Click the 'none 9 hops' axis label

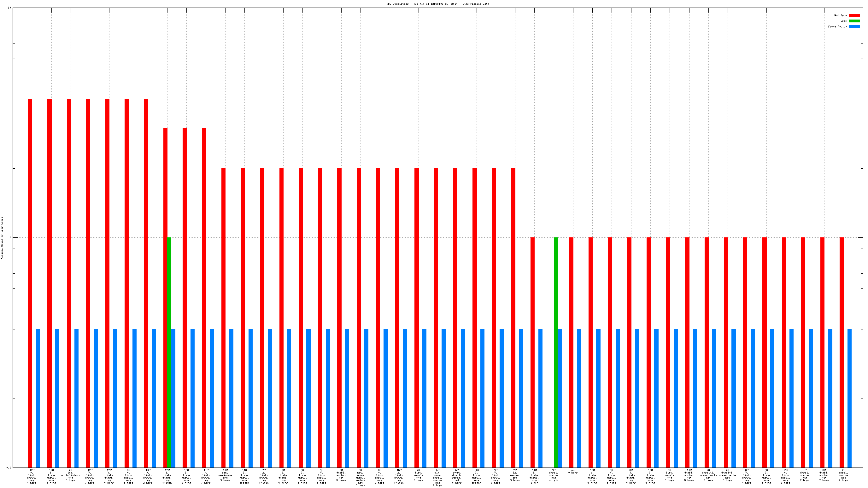pos(573,472)
